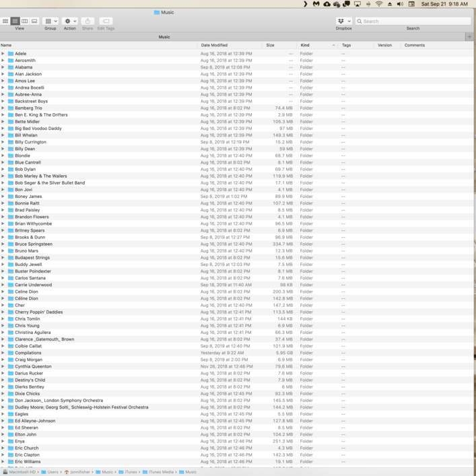This screenshot has height=476, width=476.
Task: Open the clock Sat Sep 21 menu
Action: 444,4
